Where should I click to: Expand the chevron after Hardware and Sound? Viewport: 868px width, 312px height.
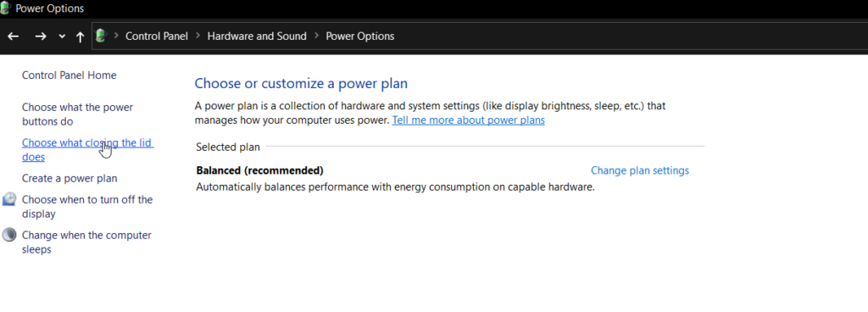316,36
